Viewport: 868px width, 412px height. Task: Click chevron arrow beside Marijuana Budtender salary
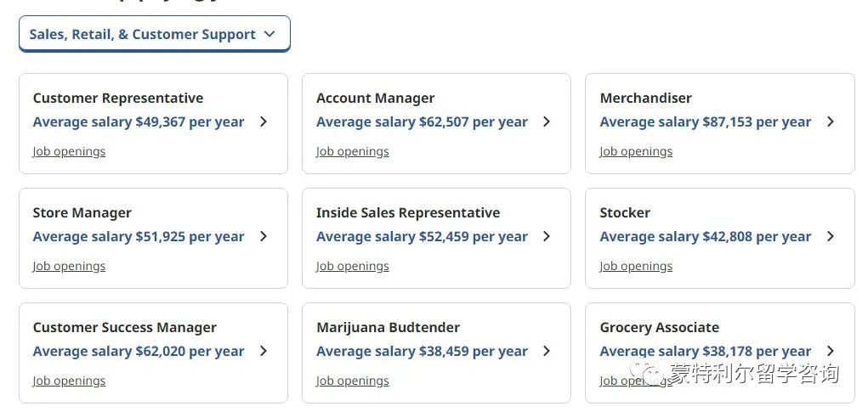point(547,351)
